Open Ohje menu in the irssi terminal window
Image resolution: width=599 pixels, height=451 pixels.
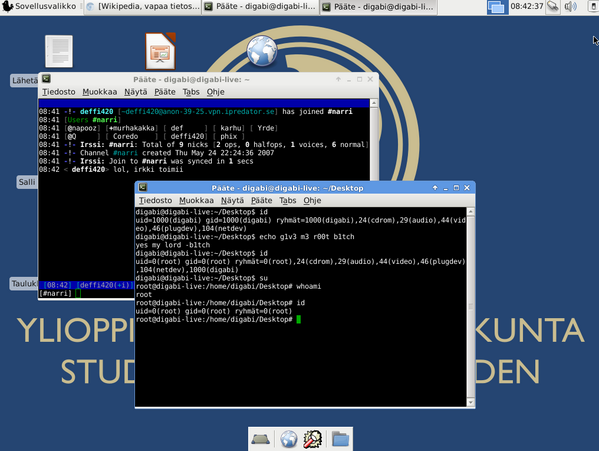point(215,92)
